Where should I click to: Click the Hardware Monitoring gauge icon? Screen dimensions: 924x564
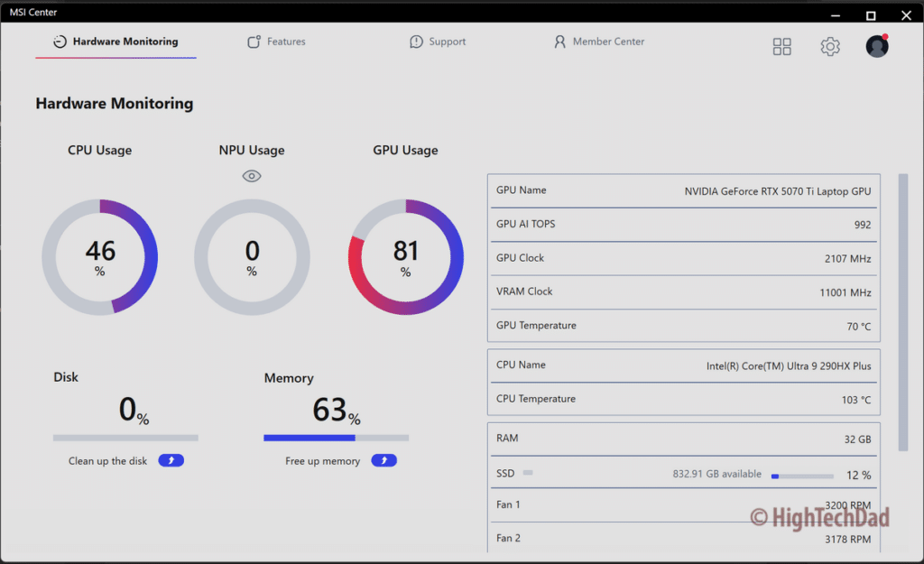60,42
